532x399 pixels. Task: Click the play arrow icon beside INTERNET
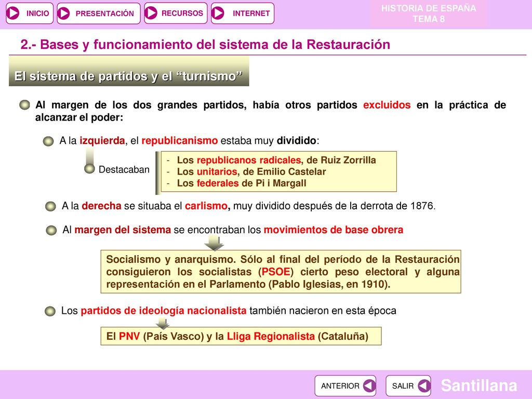point(218,13)
